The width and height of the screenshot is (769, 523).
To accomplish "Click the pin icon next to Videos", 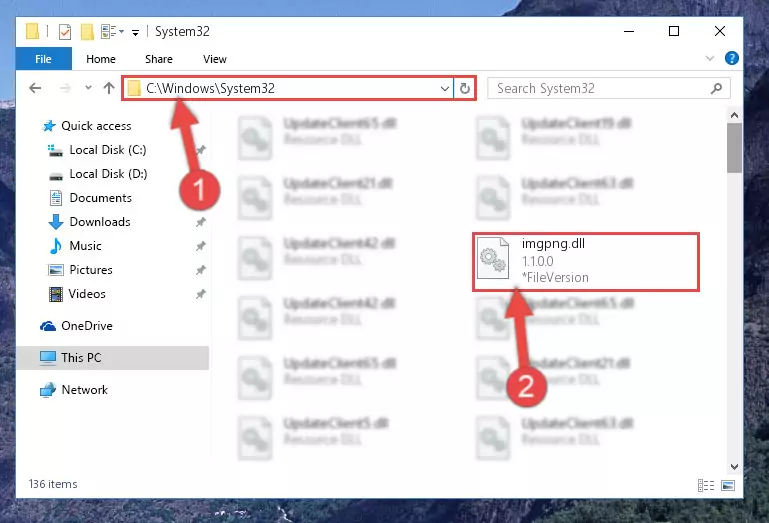I will click(200, 294).
